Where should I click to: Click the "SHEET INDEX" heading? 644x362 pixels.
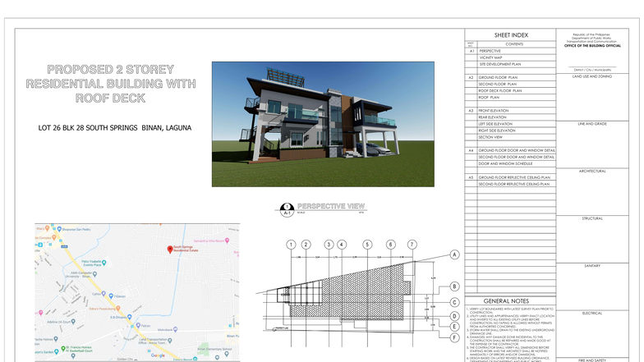pos(511,35)
